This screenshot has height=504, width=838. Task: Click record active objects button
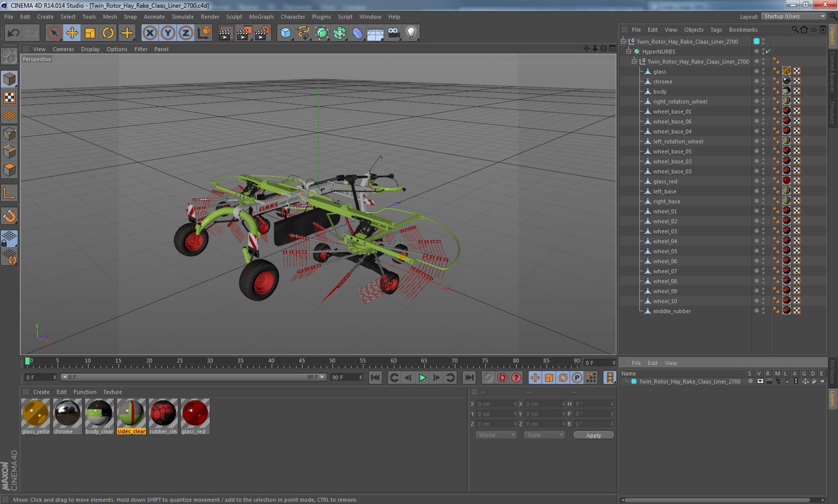click(488, 378)
